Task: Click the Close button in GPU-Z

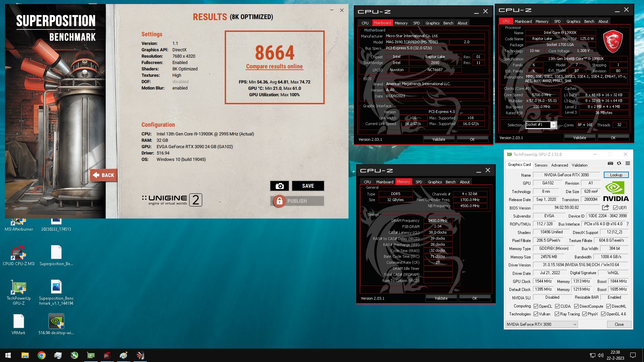Action: point(619,324)
